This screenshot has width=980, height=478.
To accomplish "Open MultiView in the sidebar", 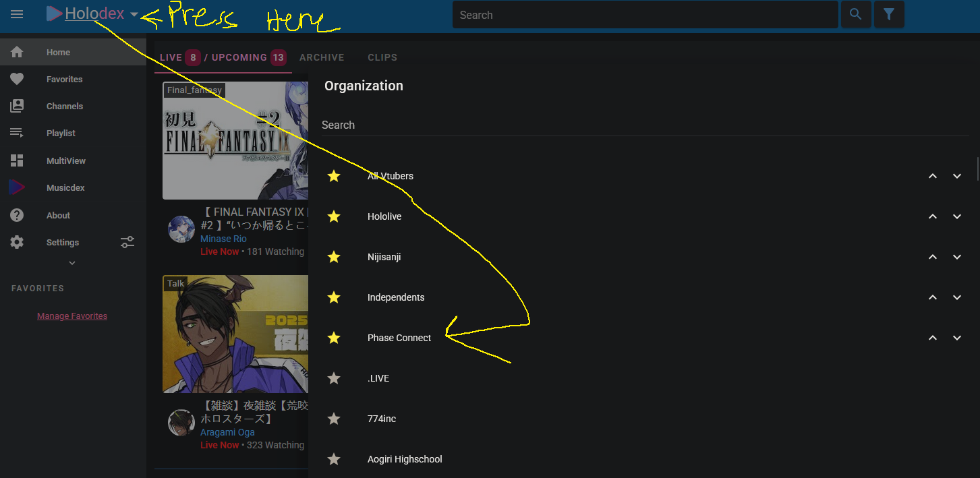I will pyautogui.click(x=73, y=160).
